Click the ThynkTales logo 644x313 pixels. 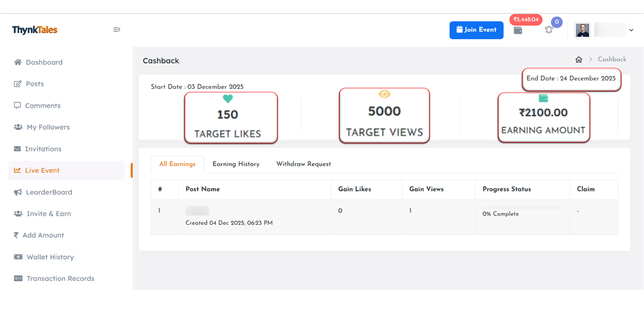[35, 30]
